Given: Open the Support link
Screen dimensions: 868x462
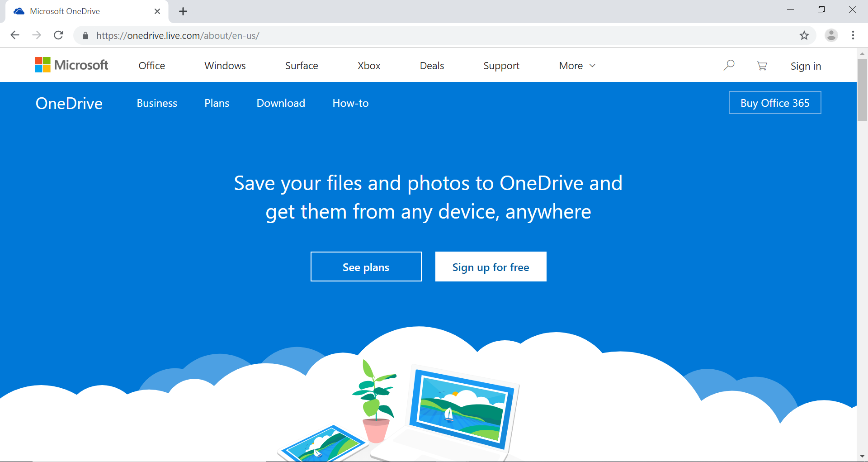Looking at the screenshot, I should 501,66.
